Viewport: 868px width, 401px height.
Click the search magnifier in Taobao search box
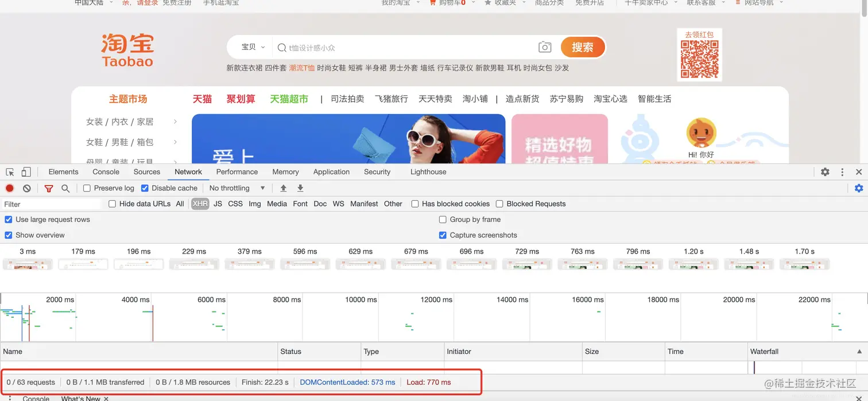pos(282,48)
